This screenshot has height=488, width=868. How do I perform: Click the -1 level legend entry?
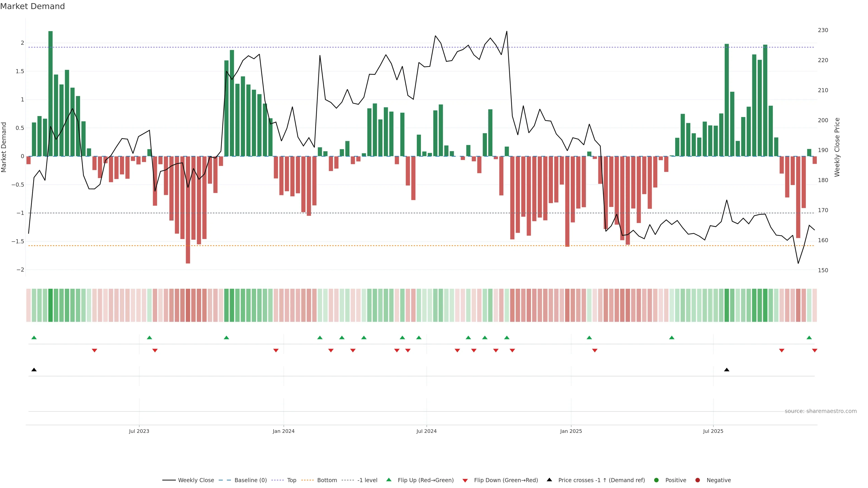tap(367, 480)
